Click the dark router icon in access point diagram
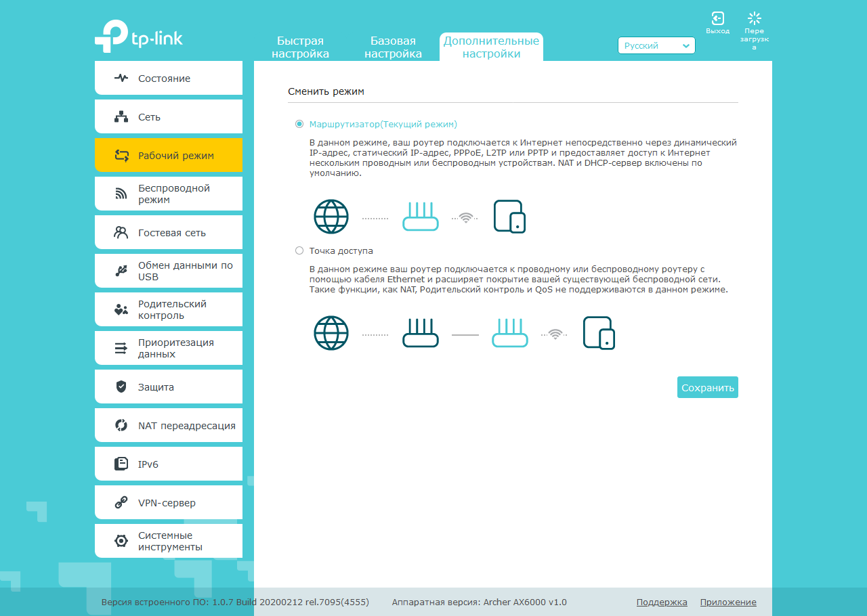This screenshot has width=867, height=616. pos(421,333)
